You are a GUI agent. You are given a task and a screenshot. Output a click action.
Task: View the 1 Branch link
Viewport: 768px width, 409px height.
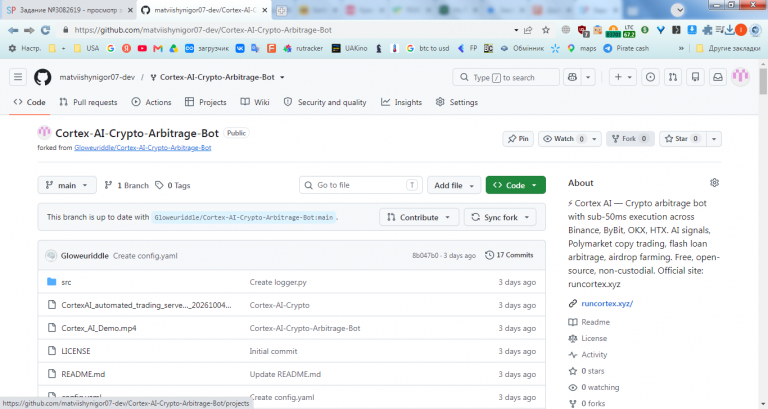[126, 185]
